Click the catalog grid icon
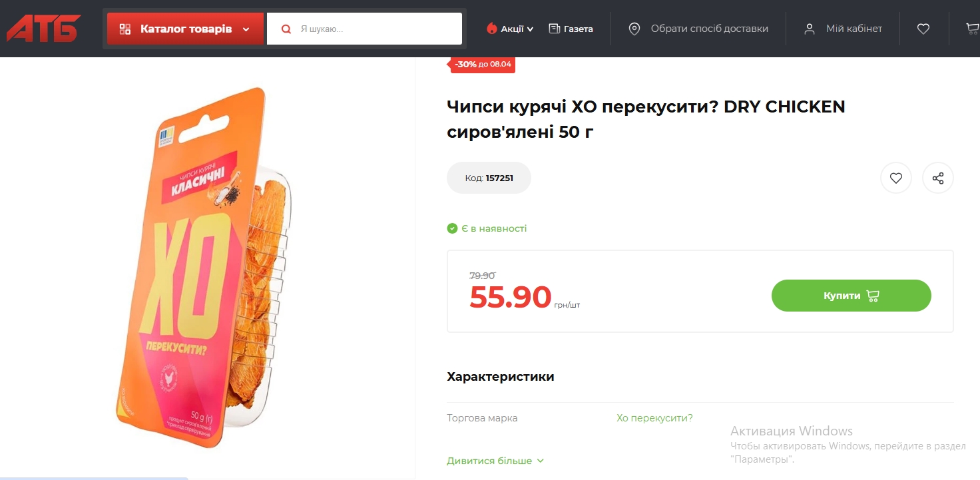Viewport: 980px width, 480px height. (125, 29)
